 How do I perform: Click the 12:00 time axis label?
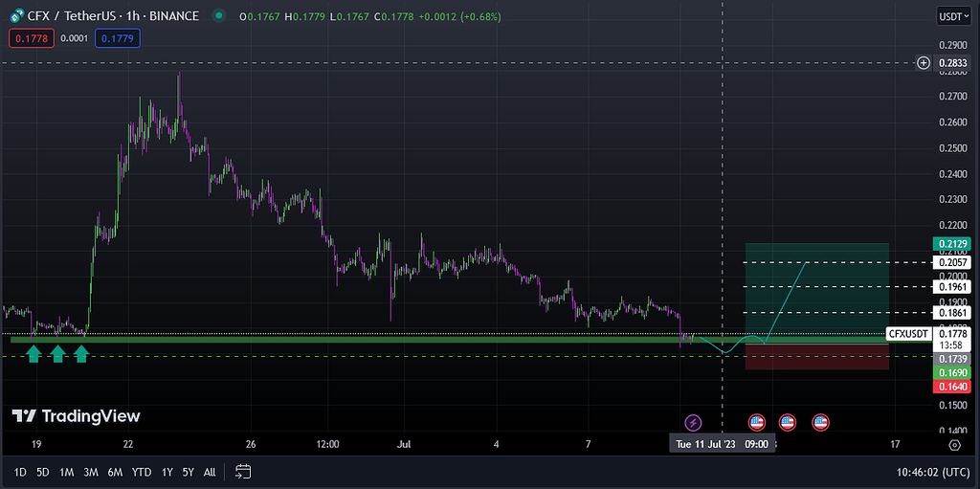click(328, 445)
